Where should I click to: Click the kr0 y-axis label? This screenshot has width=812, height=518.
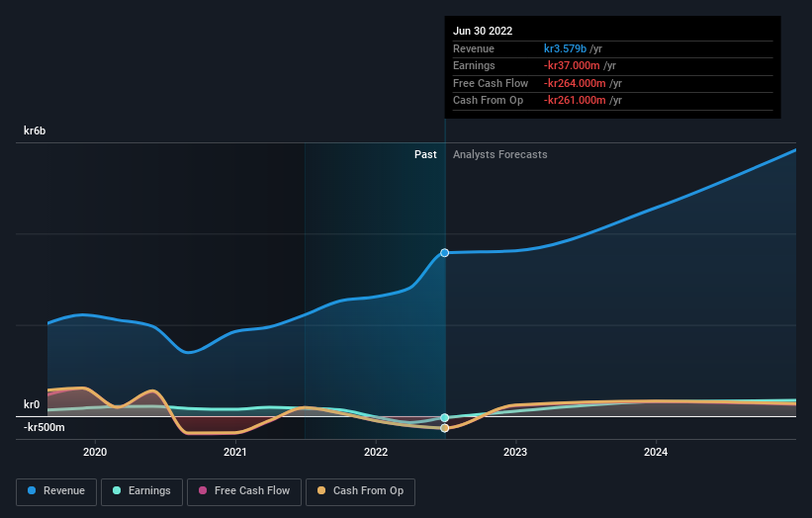click(x=32, y=404)
